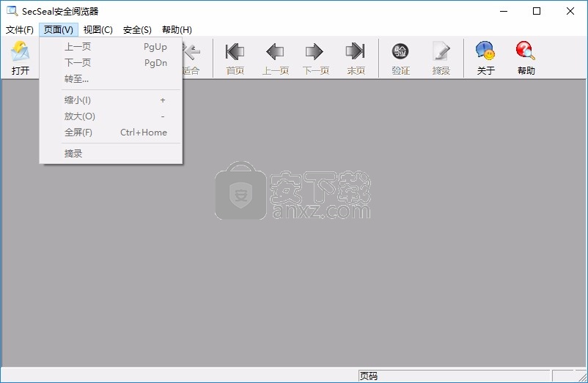Select 摘录 entry in the dropdown menu
Image resolution: width=588 pixels, height=383 pixels.
111,154
